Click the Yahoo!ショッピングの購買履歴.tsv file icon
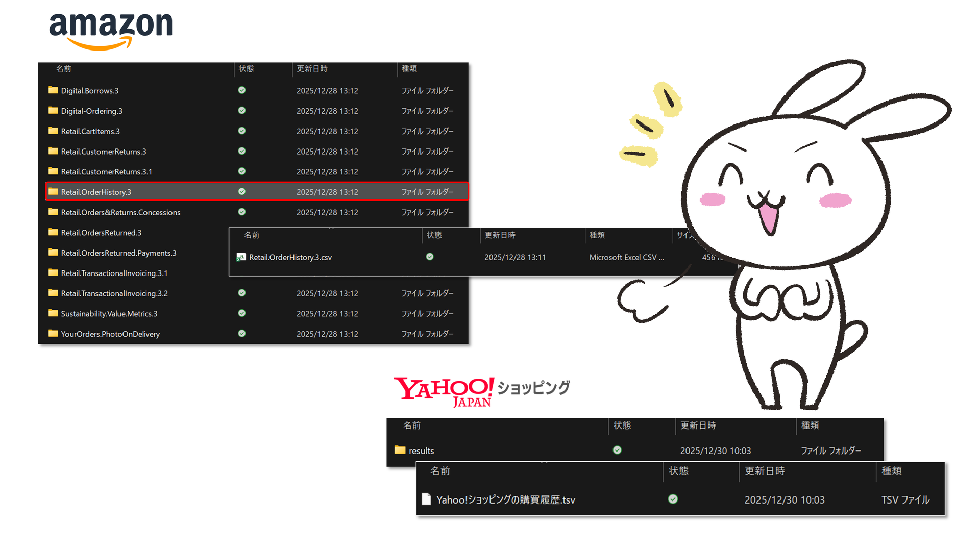980x551 pixels. pos(426,499)
